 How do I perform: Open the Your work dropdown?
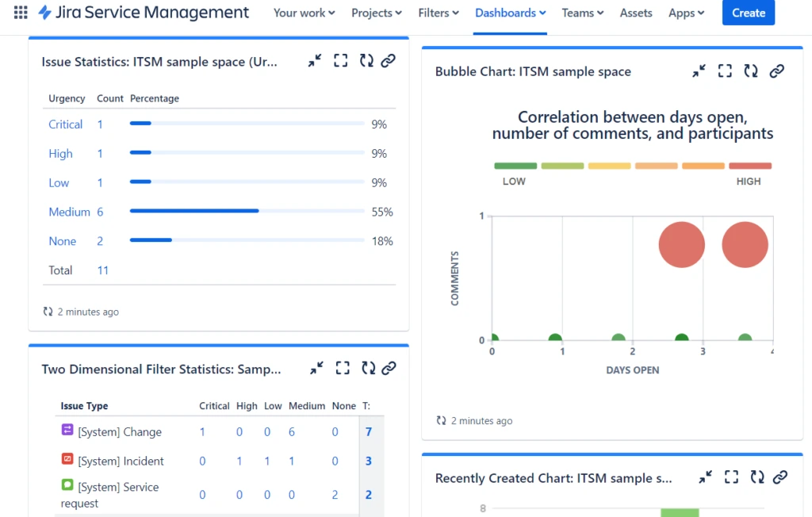point(304,13)
